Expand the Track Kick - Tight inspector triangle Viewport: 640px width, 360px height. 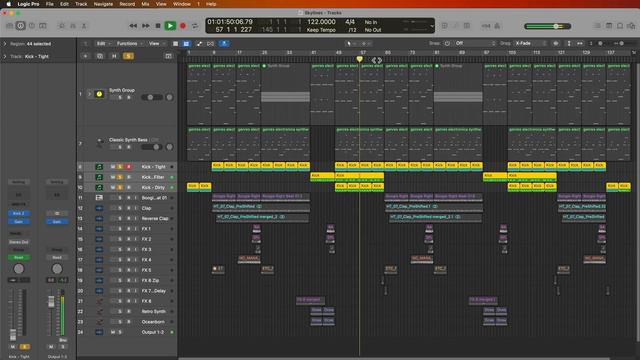pos(5,56)
